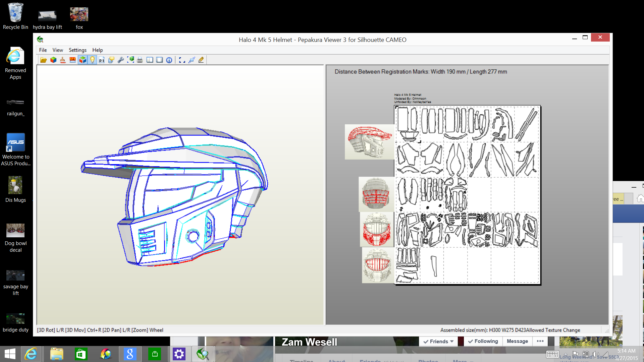Click the split two-pane layout icon
This screenshot has width=644, height=362.
(x=150, y=60)
